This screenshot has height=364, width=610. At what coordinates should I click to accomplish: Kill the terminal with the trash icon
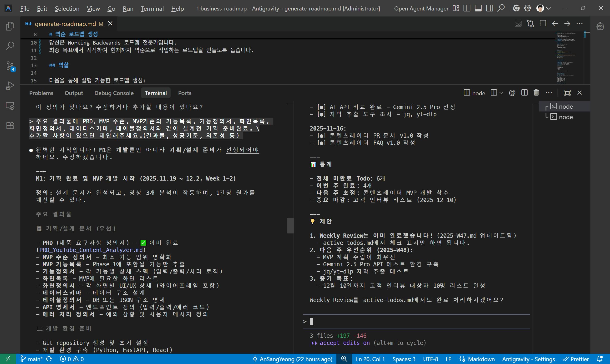point(536,93)
